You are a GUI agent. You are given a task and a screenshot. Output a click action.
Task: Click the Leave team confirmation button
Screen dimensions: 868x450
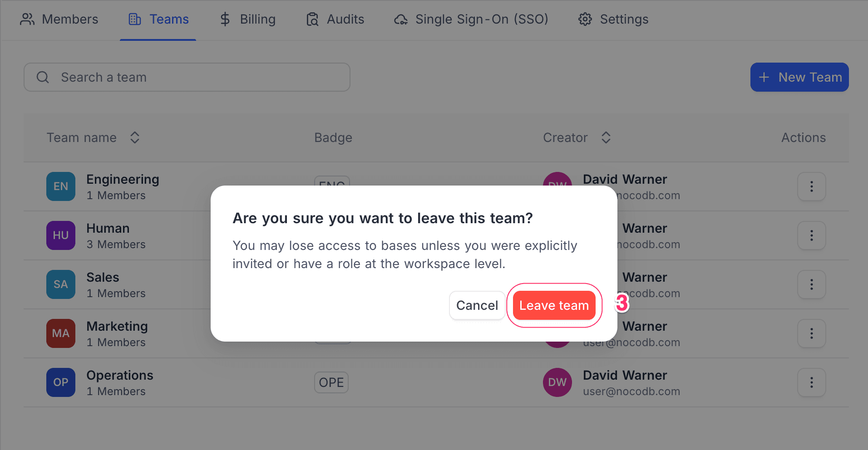click(x=554, y=305)
